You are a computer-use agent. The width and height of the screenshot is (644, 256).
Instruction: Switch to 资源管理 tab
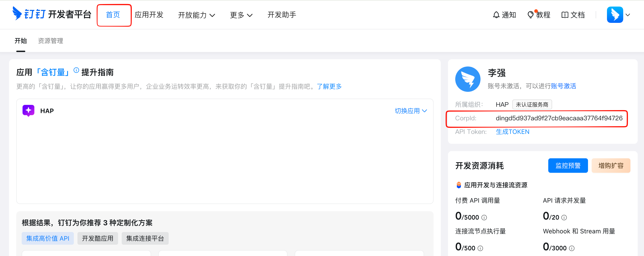pyautogui.click(x=51, y=41)
